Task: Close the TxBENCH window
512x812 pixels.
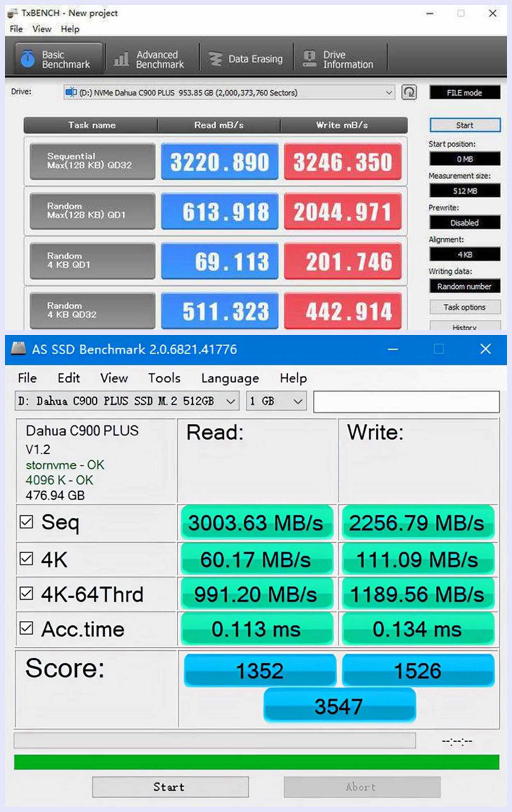Action: (x=493, y=13)
